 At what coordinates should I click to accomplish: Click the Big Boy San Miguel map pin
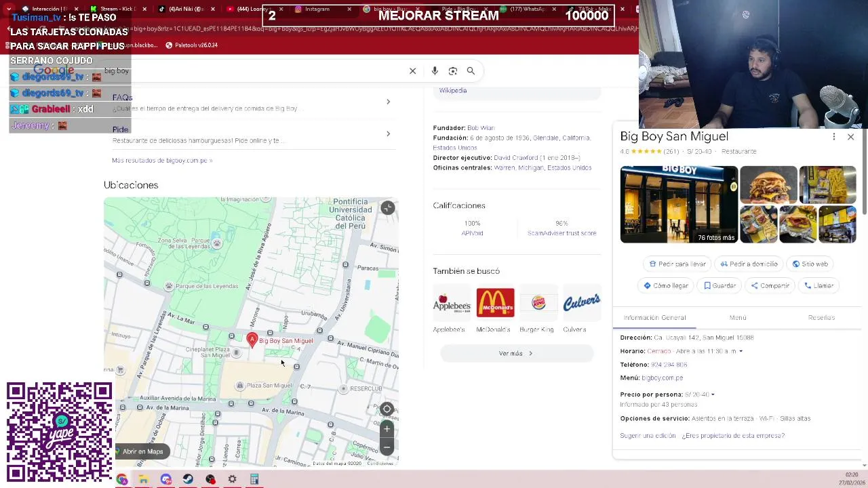click(x=252, y=340)
